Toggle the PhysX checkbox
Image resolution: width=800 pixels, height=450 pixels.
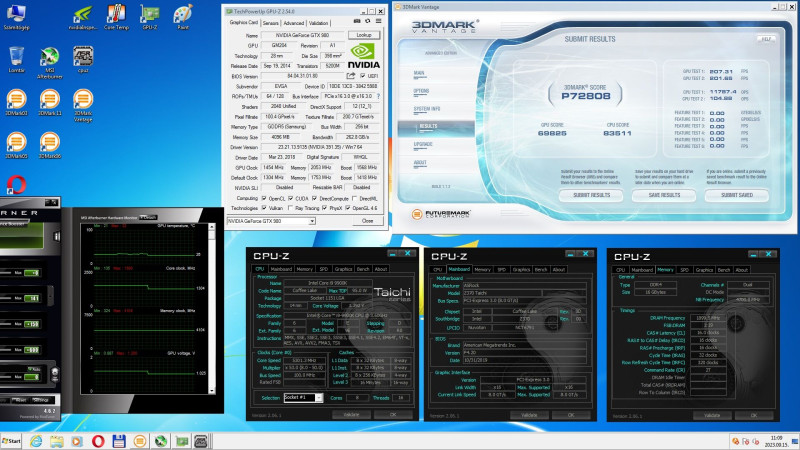click(324, 208)
